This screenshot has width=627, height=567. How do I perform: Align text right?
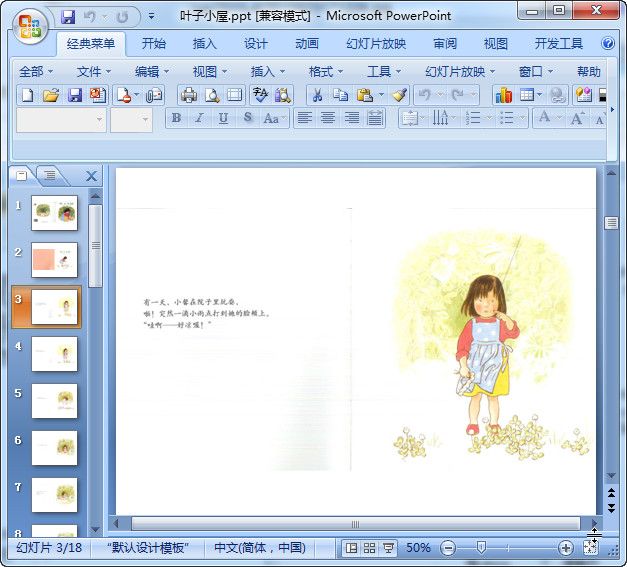coord(351,118)
